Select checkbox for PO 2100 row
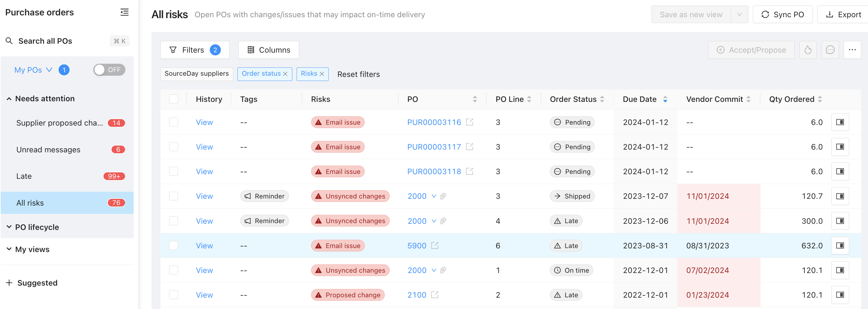The height and width of the screenshot is (309, 868). pyautogui.click(x=173, y=295)
